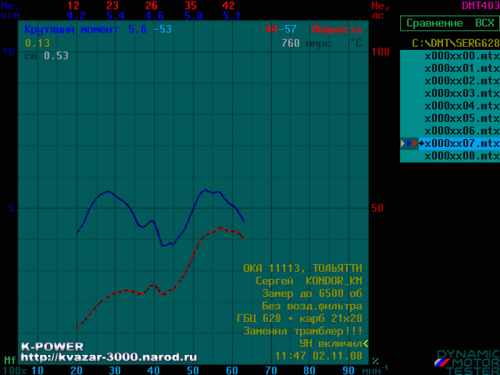The width and height of the screenshot is (500, 375).
Task: Click the Крутящий момент torque label
Action: pos(71,30)
